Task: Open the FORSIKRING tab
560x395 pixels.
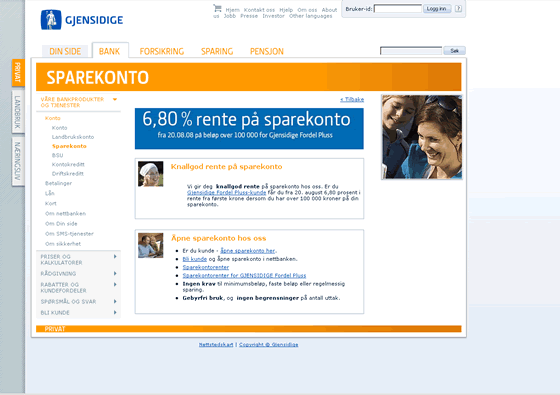Action: point(162,51)
